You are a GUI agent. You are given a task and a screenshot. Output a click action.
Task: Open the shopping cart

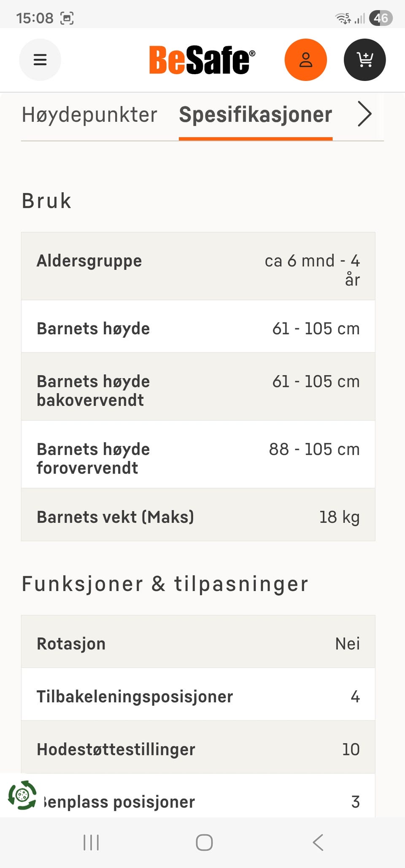(364, 59)
